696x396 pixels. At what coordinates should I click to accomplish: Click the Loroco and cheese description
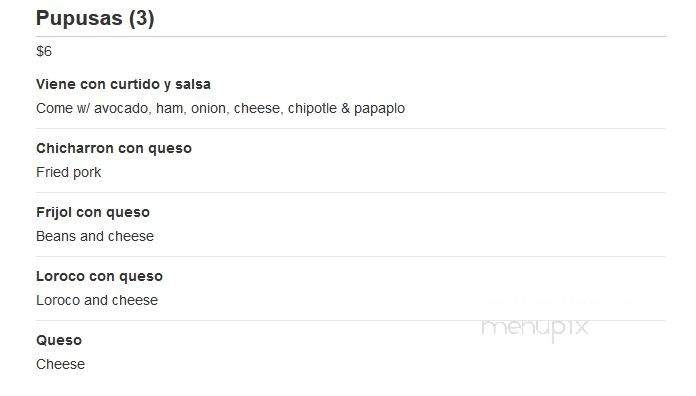click(x=97, y=300)
